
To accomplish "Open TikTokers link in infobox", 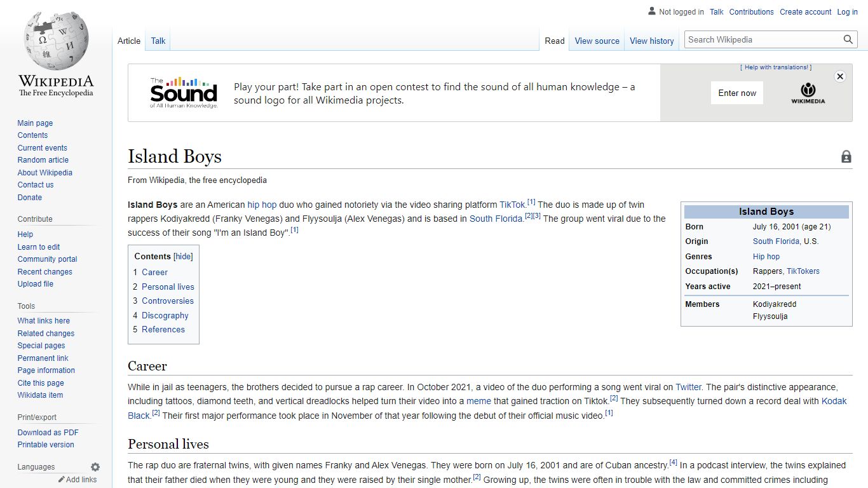I will coord(803,271).
